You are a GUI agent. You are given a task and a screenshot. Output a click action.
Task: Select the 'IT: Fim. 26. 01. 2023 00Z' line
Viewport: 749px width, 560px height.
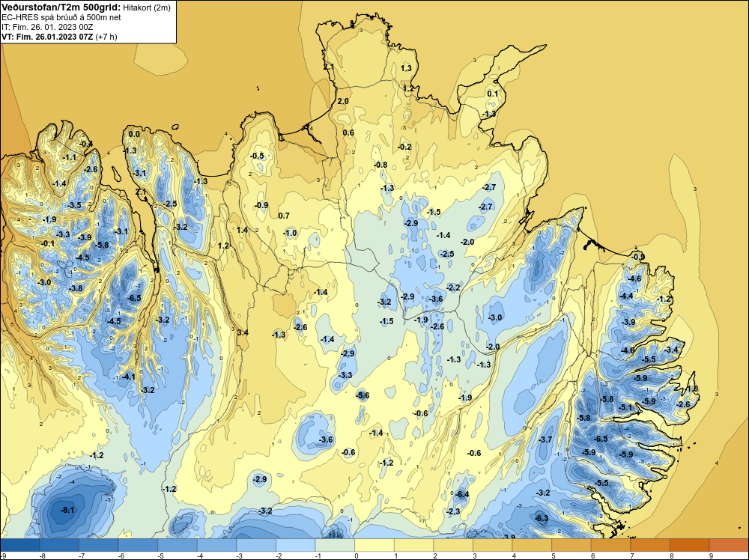click(x=47, y=27)
